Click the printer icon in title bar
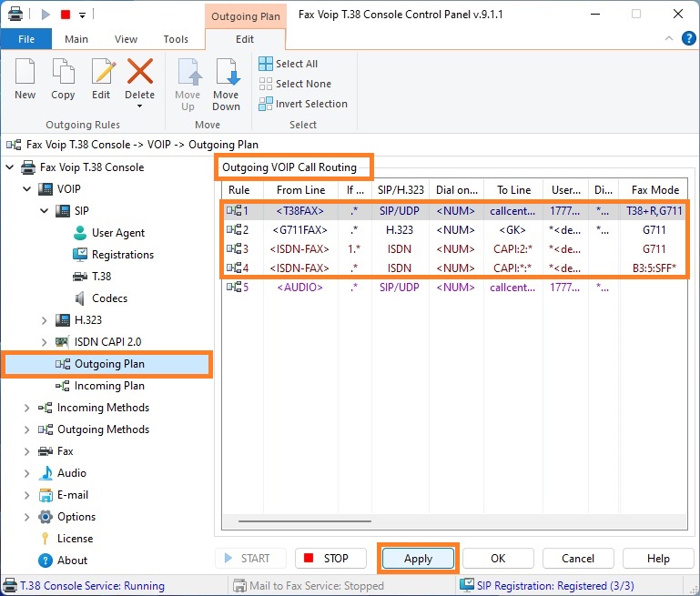700x596 pixels. [15, 15]
